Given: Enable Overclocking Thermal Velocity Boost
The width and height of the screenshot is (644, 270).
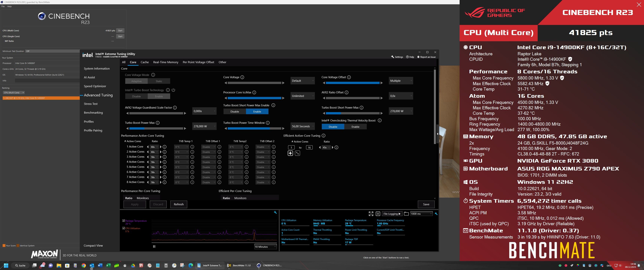Looking at the screenshot, I should tap(355, 127).
